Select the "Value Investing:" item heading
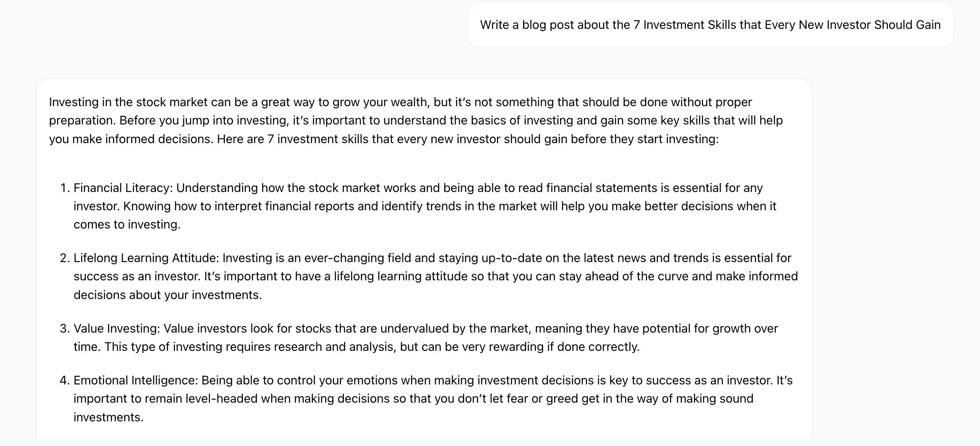The image size is (980, 446). [117, 328]
